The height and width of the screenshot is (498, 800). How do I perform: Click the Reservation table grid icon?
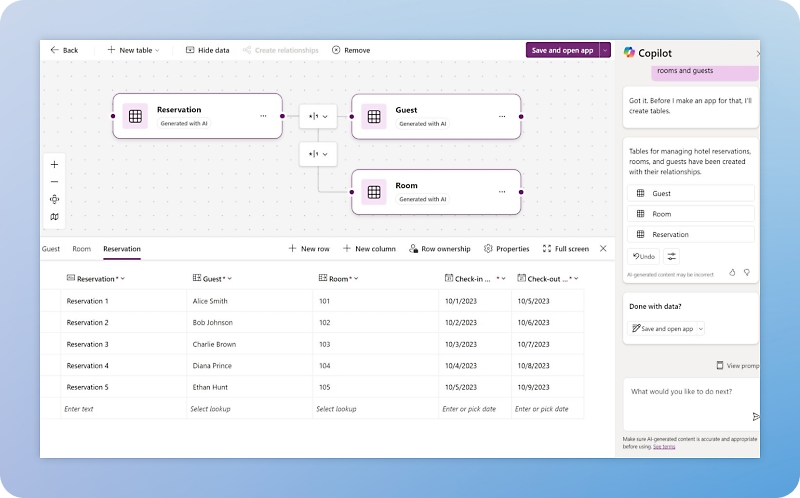coord(135,116)
